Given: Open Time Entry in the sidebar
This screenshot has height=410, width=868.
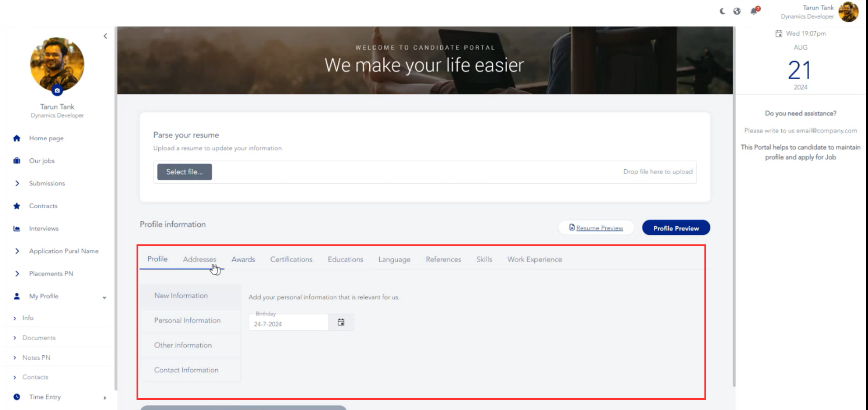Looking at the screenshot, I should (x=45, y=397).
